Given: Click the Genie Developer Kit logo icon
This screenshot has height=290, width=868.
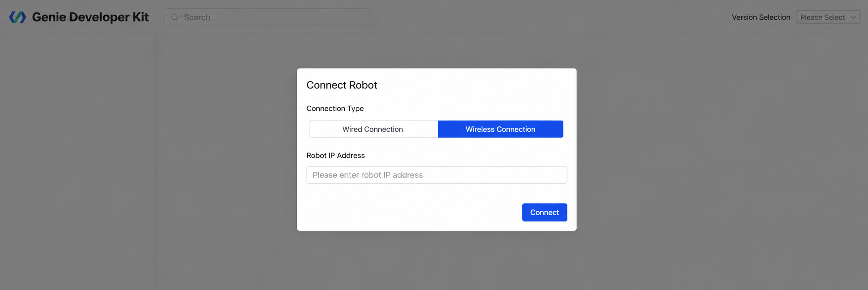Looking at the screenshot, I should pos(18,17).
